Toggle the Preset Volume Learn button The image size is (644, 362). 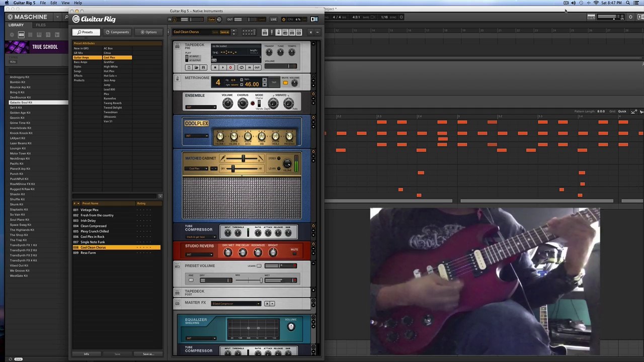click(x=259, y=265)
